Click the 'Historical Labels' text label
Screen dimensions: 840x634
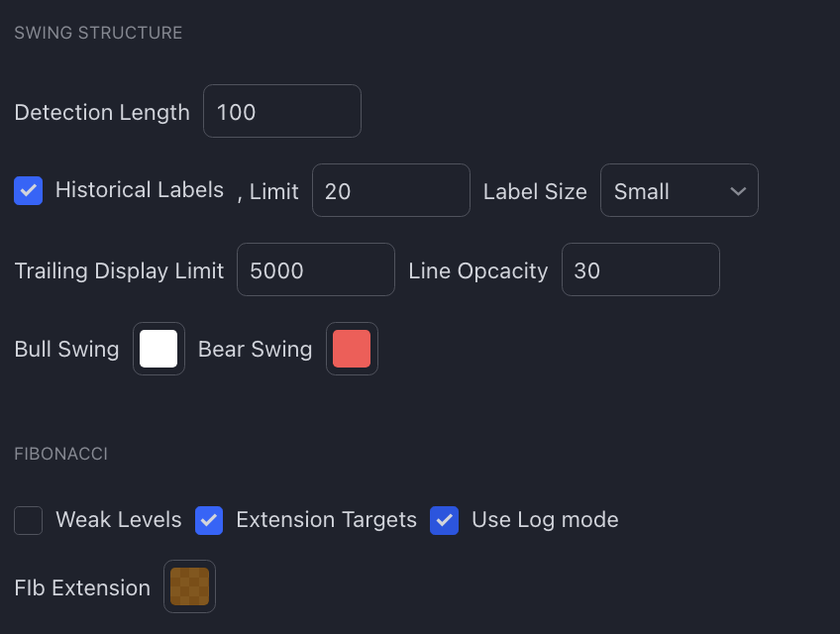[x=140, y=190]
